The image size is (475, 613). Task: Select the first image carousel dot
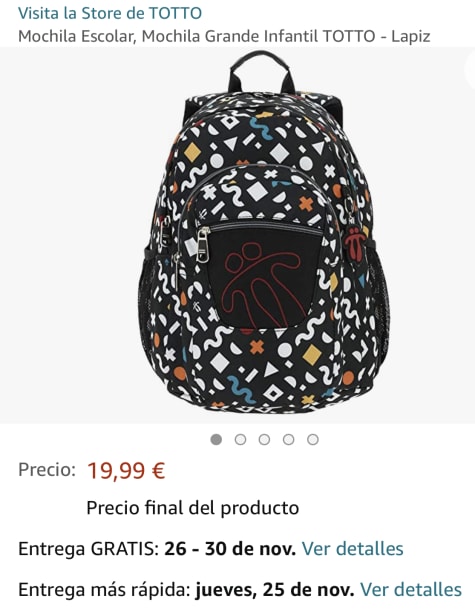pos(216,439)
